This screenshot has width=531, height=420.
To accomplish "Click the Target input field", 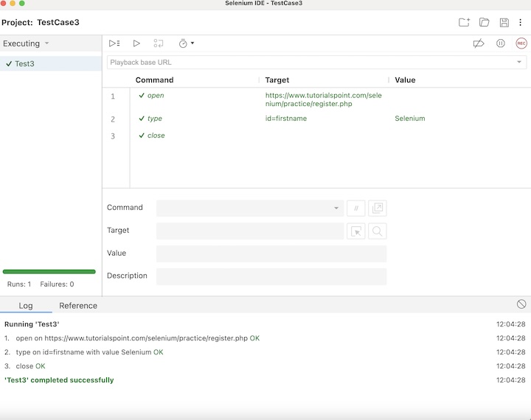I will click(x=250, y=231).
